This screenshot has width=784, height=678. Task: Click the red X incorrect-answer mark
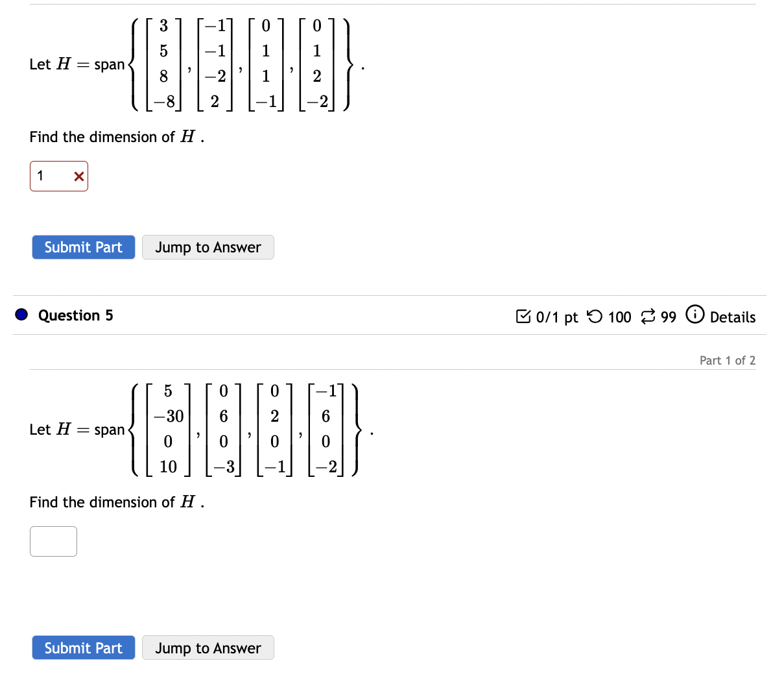[x=78, y=176]
